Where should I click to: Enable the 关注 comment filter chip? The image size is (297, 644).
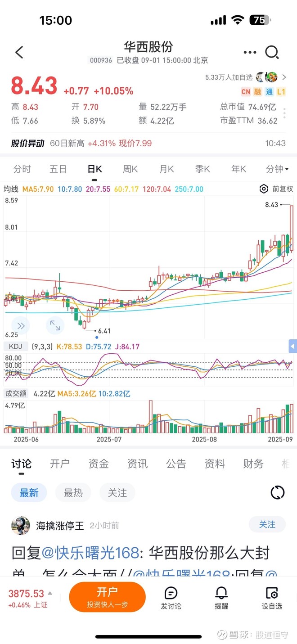[117, 493]
